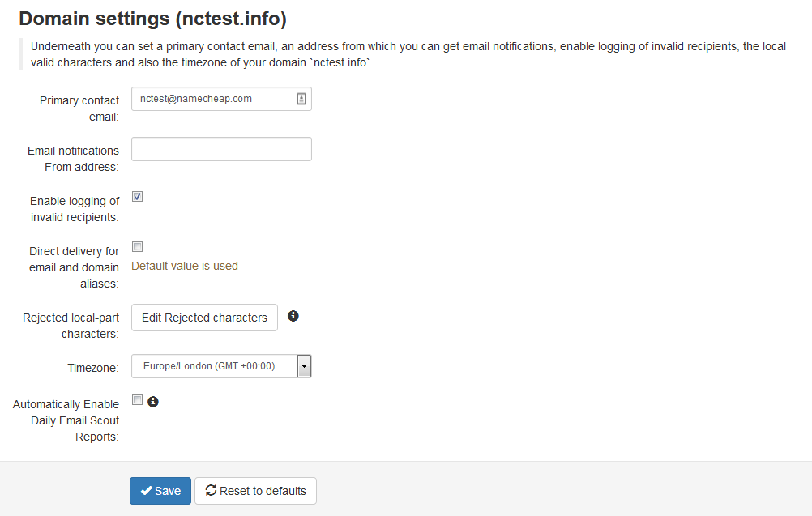The width and height of the screenshot is (812, 516).
Task: Click info icon beside Email Scout Reports checkbox
Action: 153,401
